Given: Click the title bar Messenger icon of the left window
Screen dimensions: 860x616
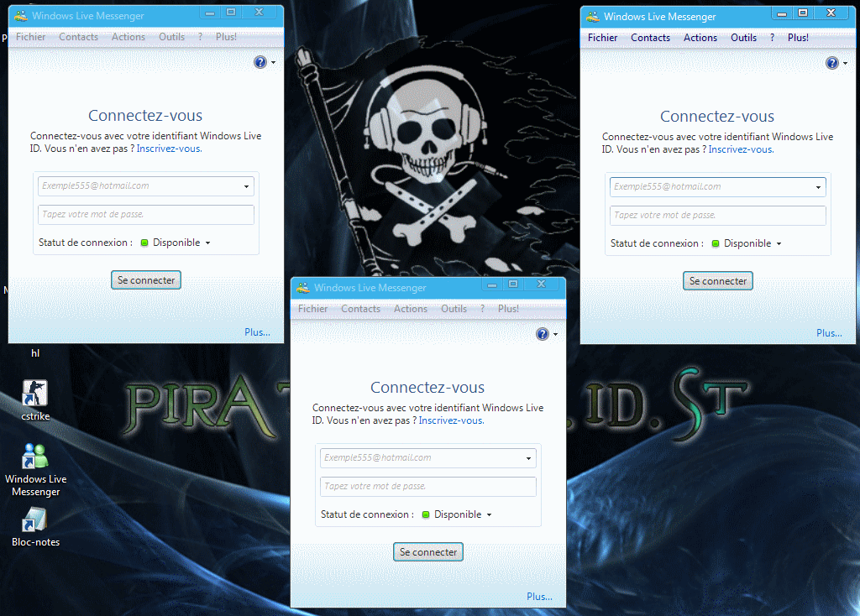Looking at the screenshot, I should tap(21, 16).
